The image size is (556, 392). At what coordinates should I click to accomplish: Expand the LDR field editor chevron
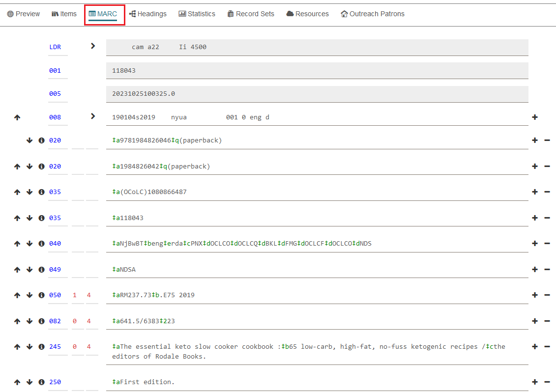pos(93,46)
